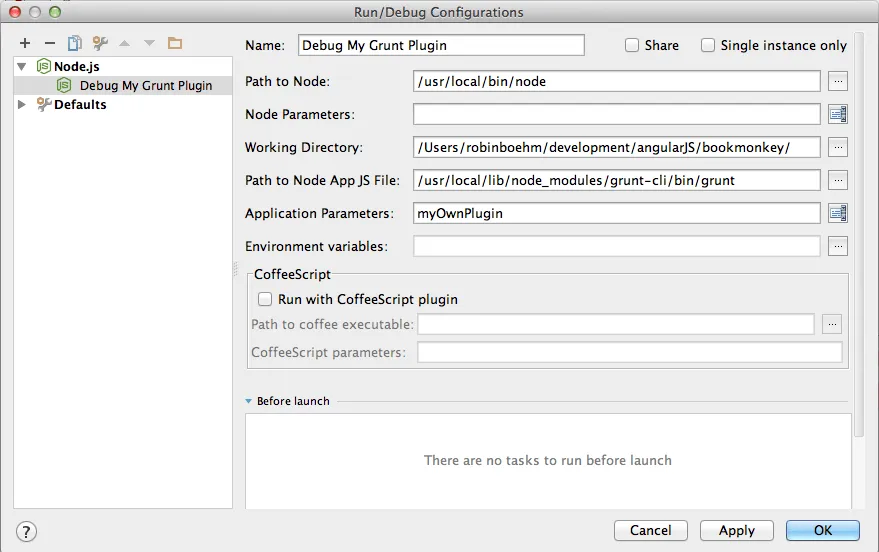Browse for coffee executable path
This screenshot has width=879, height=552.
[x=832, y=324]
